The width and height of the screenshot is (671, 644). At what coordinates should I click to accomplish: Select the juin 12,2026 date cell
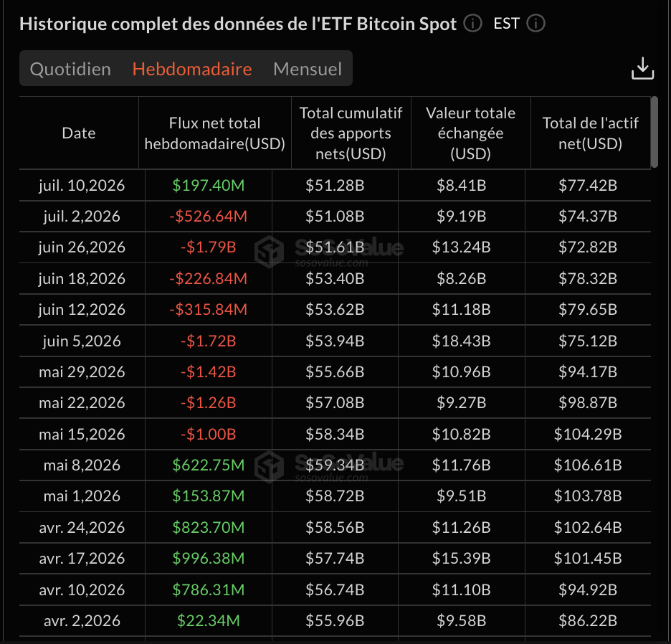click(82, 310)
